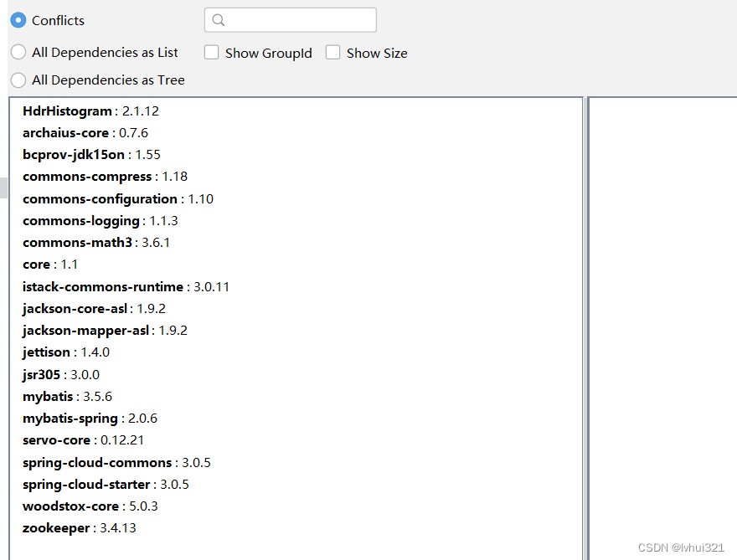Image resolution: width=737 pixels, height=560 pixels.
Task: Select commons-compress : 1.18 entry
Action: [x=105, y=177]
